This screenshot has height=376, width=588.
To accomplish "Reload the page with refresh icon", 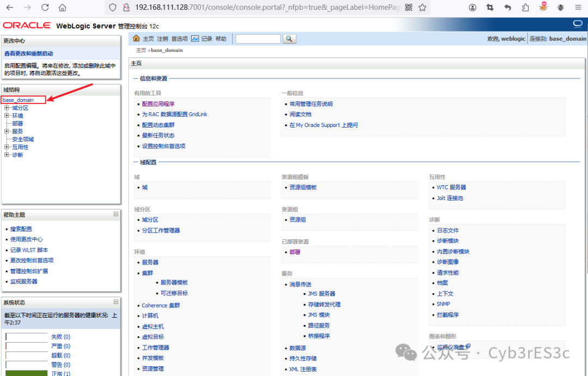I will click(x=45, y=7).
